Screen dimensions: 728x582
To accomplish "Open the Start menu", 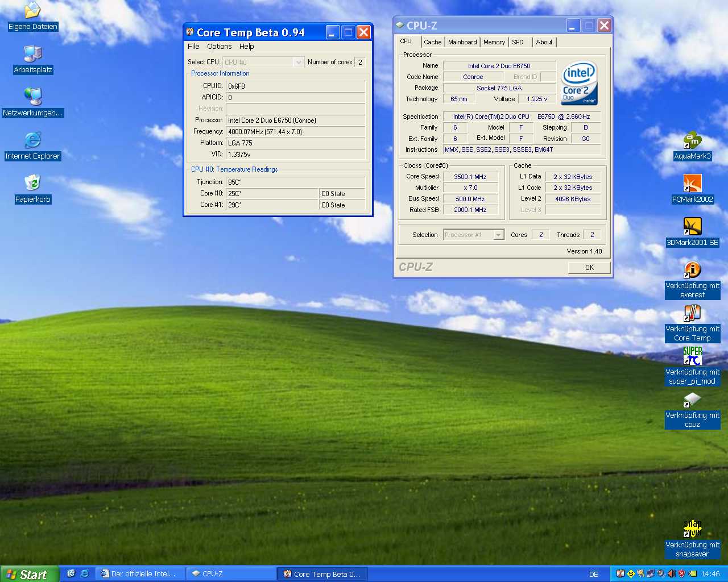I will (29, 574).
